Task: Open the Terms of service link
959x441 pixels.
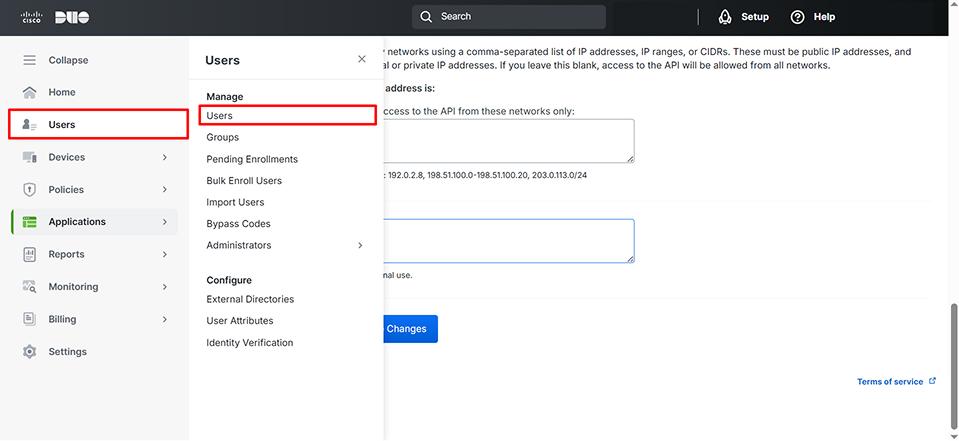Action: pyautogui.click(x=890, y=381)
